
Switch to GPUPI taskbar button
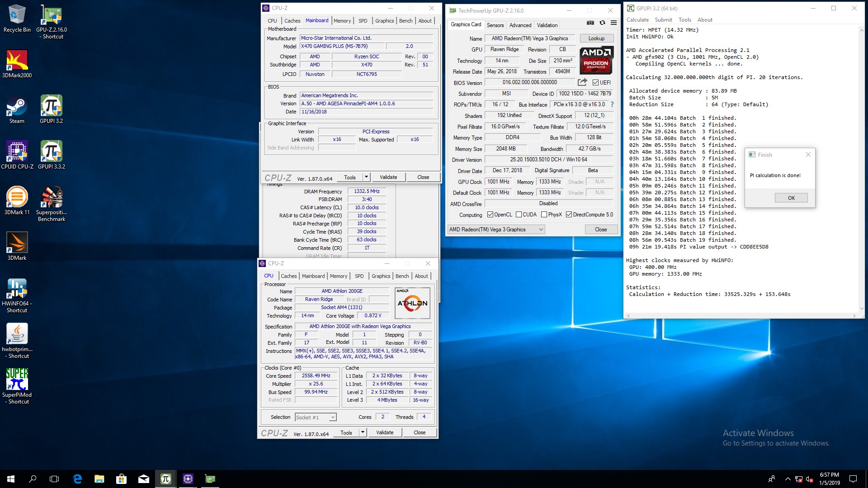tap(166, 479)
